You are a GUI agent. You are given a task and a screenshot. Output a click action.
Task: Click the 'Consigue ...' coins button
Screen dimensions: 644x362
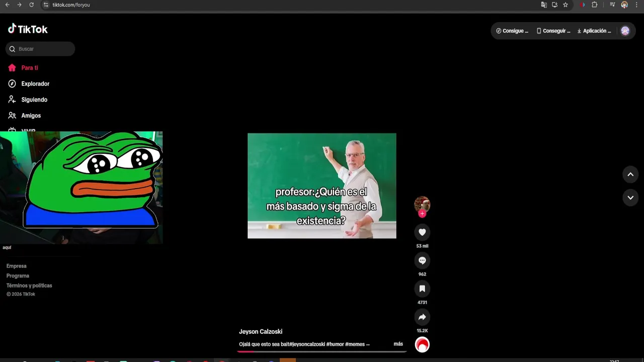(x=512, y=31)
